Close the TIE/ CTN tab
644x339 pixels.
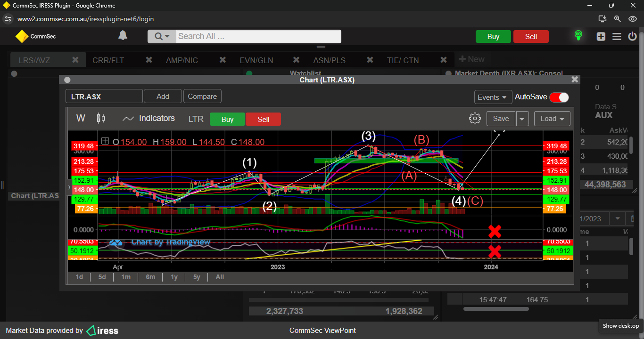click(x=444, y=60)
